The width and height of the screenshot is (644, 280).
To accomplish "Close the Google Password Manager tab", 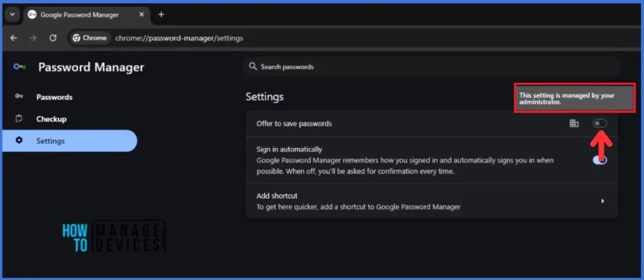I will point(142,14).
